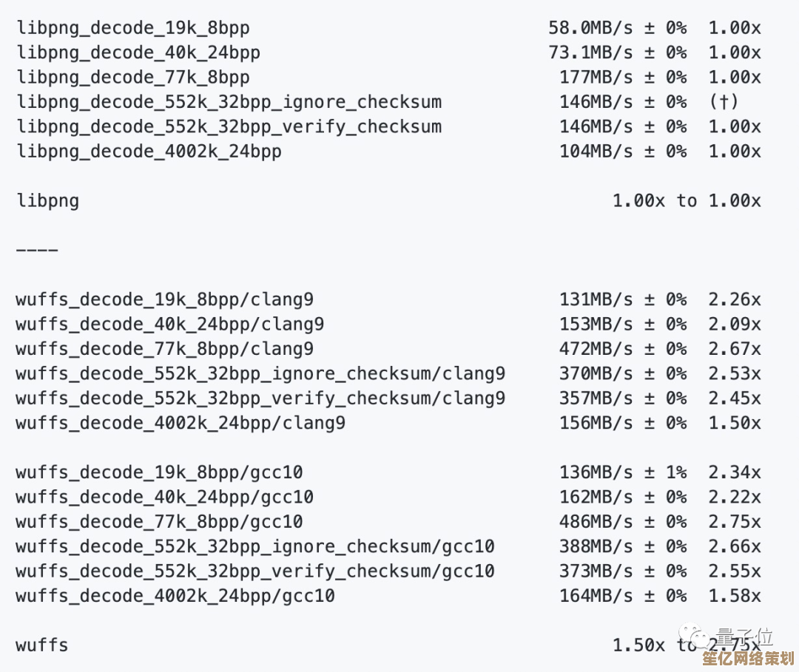This screenshot has height=672, width=799.
Task: Click the WeChat logo watermark icon
Action: coord(693,637)
